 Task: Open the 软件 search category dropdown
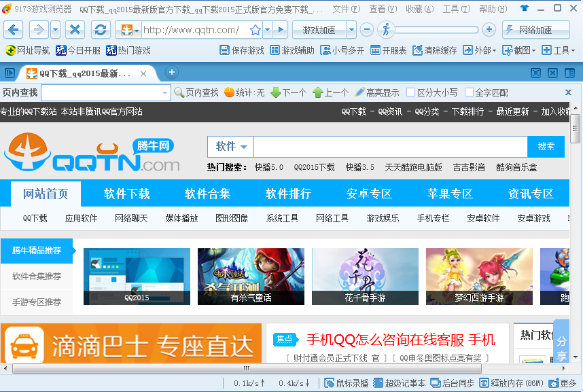coord(231,147)
